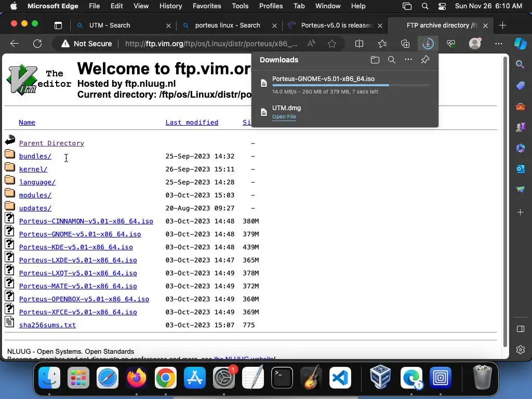532x399 pixels.
Task: Open the sidebar Search icon
Action: coord(520,64)
